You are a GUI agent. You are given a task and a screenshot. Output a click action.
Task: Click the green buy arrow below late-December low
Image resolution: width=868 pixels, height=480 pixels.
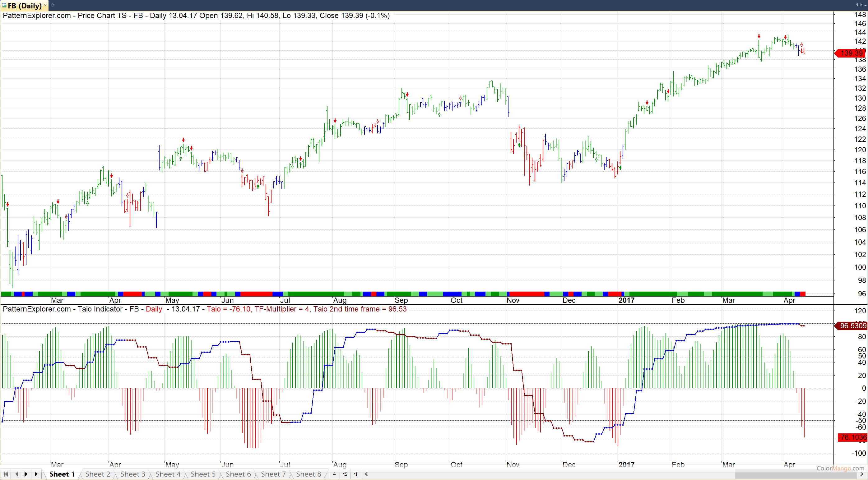click(620, 168)
